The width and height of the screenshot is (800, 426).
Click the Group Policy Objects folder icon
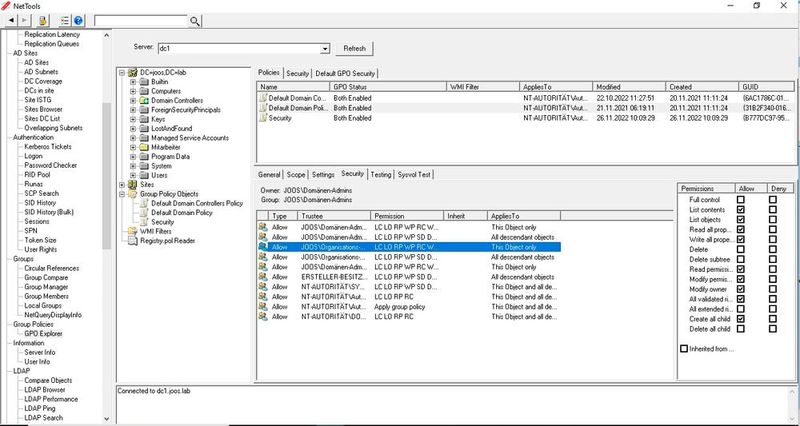(x=133, y=194)
